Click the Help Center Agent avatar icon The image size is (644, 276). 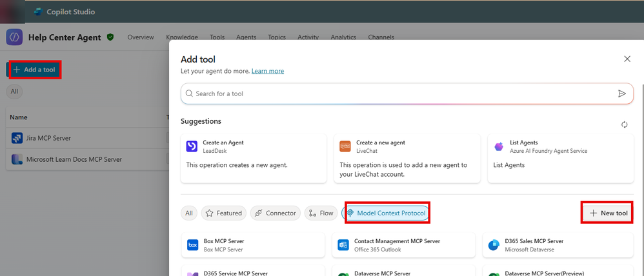click(14, 37)
